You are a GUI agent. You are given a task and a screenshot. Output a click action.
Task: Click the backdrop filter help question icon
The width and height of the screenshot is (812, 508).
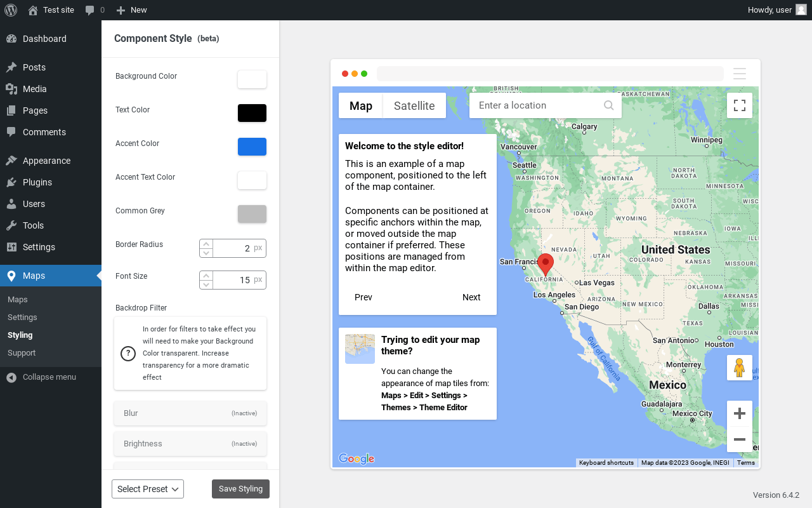click(x=128, y=354)
